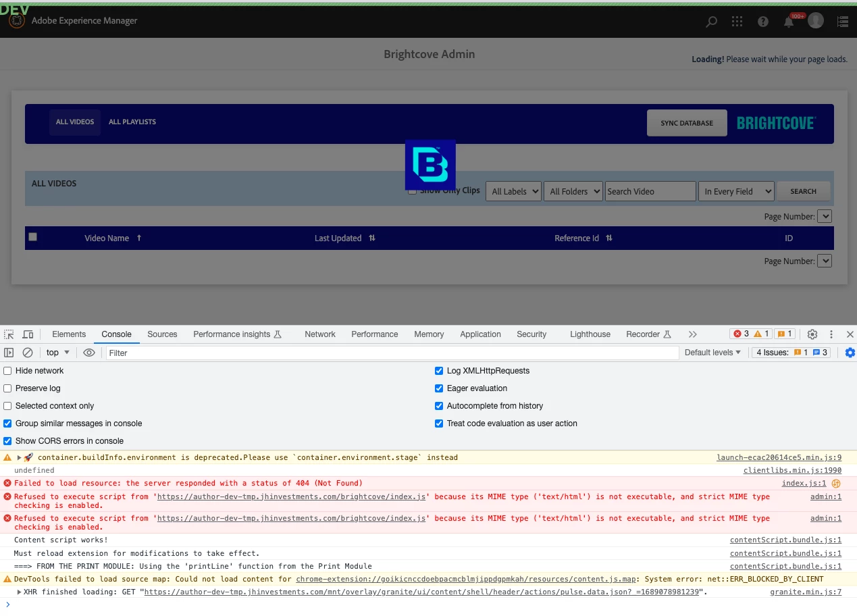Open the Default levels dropdown
Screen dimensions: 857x616
click(712, 353)
